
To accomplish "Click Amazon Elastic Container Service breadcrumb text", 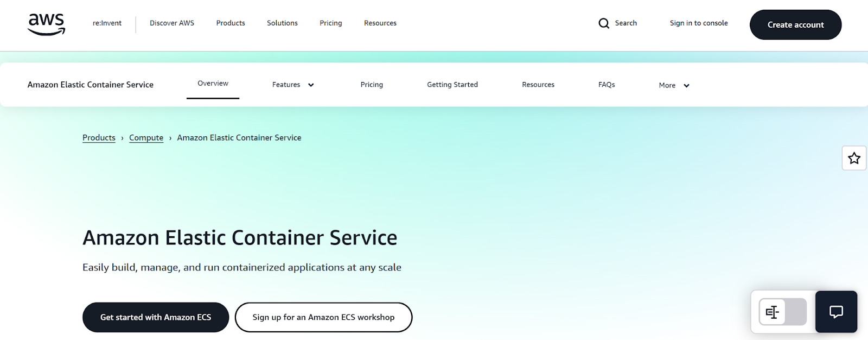I will pyautogui.click(x=239, y=138).
